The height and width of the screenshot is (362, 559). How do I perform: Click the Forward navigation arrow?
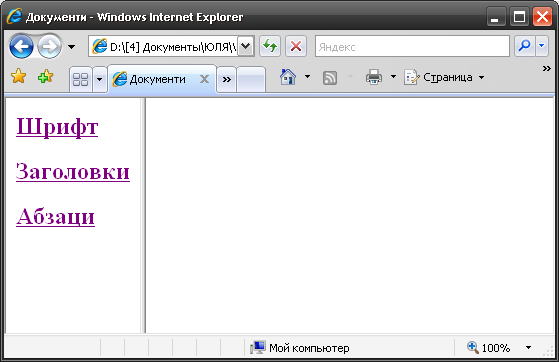[49, 46]
